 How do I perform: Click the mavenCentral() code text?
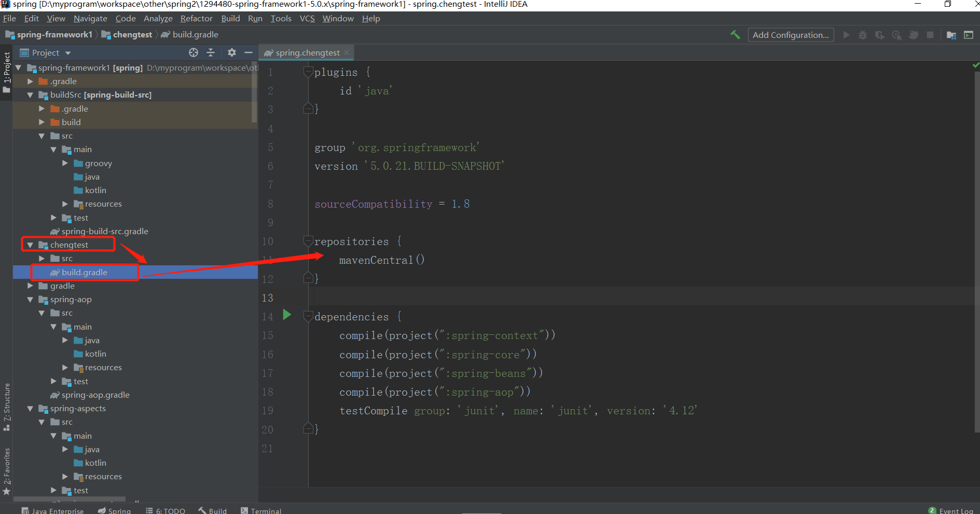click(382, 260)
